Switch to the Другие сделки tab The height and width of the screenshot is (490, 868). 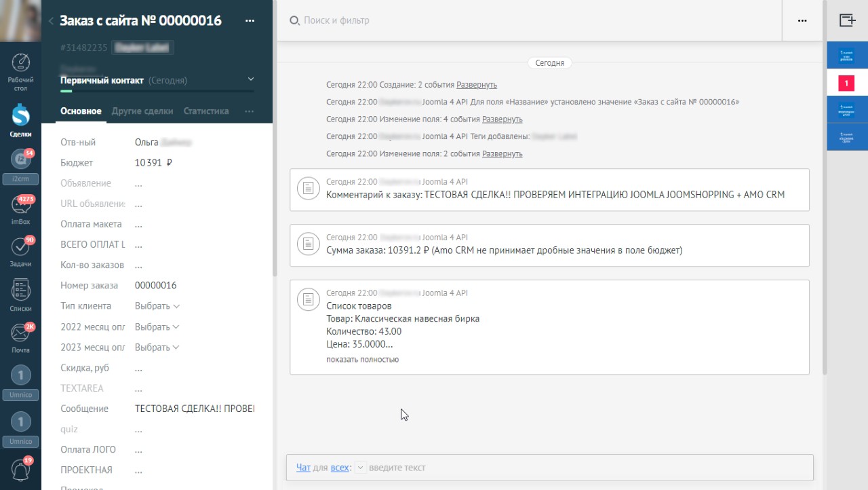(142, 110)
